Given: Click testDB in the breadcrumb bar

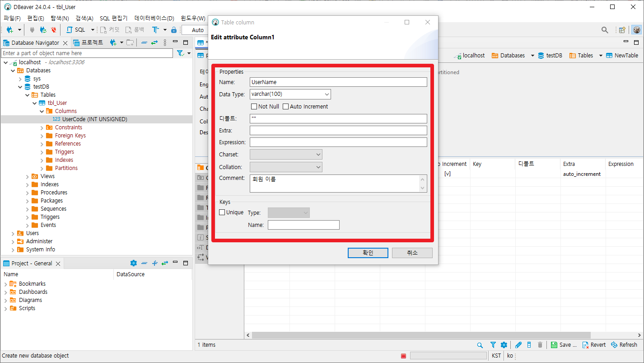Looking at the screenshot, I should point(550,56).
